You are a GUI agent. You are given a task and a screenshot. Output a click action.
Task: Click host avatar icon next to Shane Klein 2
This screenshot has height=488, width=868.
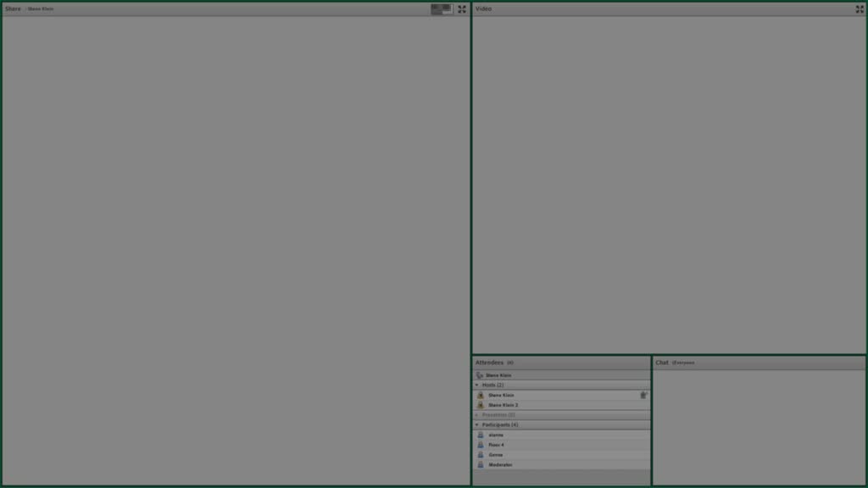pos(481,405)
